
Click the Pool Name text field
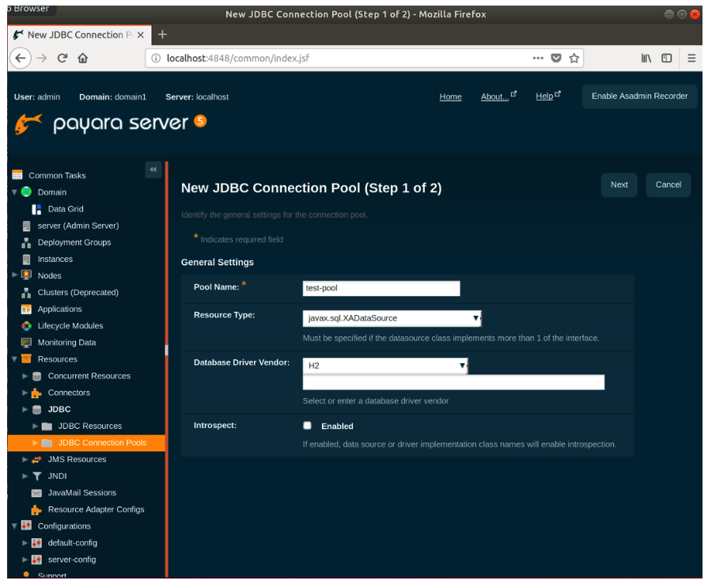[x=381, y=289]
